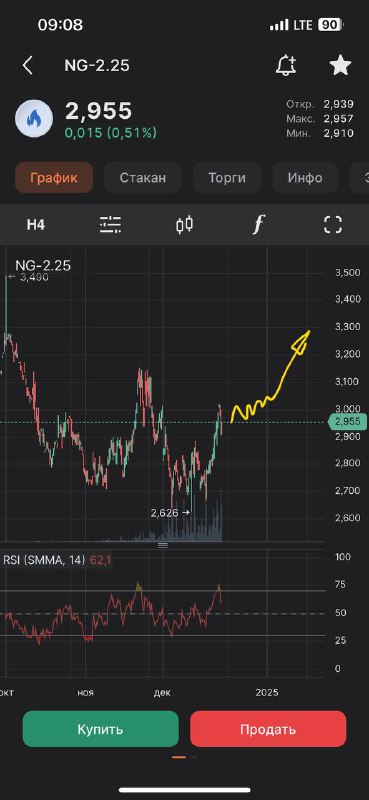Open the График tab
This screenshot has height=800, width=369.
coord(54,178)
